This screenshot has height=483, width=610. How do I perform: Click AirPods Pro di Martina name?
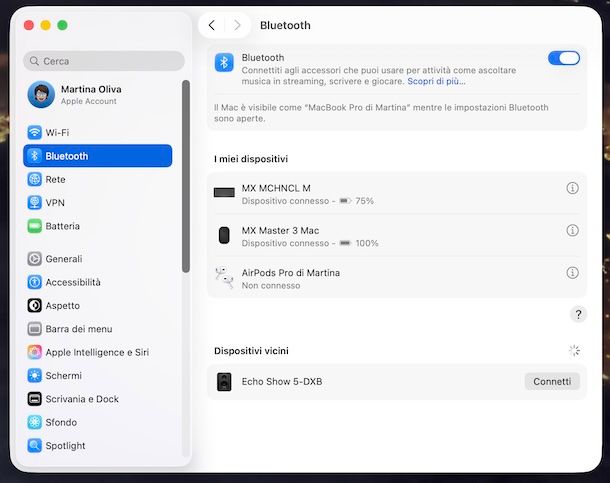tap(291, 273)
